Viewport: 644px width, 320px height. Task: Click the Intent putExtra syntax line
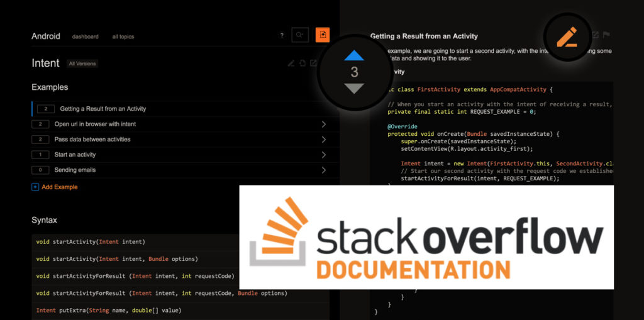pyautogui.click(x=109, y=311)
